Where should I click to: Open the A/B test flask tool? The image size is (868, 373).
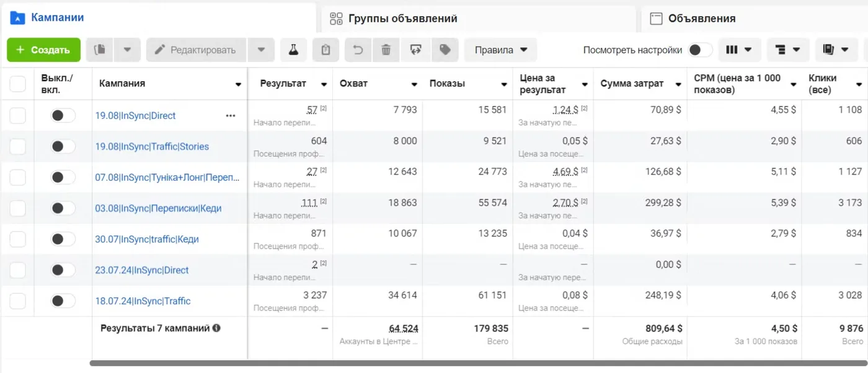[293, 50]
